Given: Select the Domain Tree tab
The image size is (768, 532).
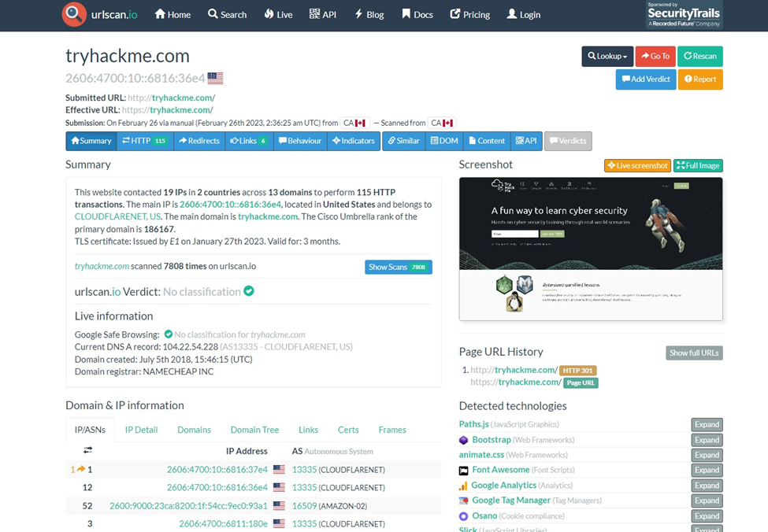Looking at the screenshot, I should 254,430.
